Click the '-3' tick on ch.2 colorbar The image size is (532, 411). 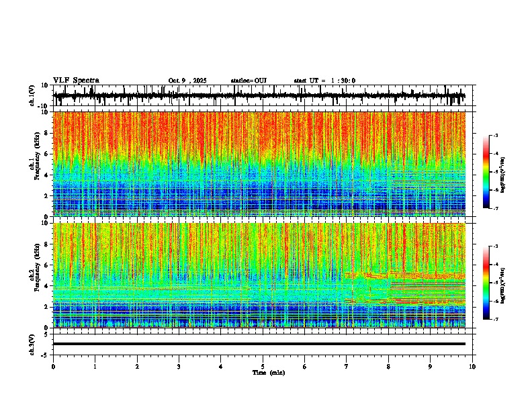[x=495, y=246]
